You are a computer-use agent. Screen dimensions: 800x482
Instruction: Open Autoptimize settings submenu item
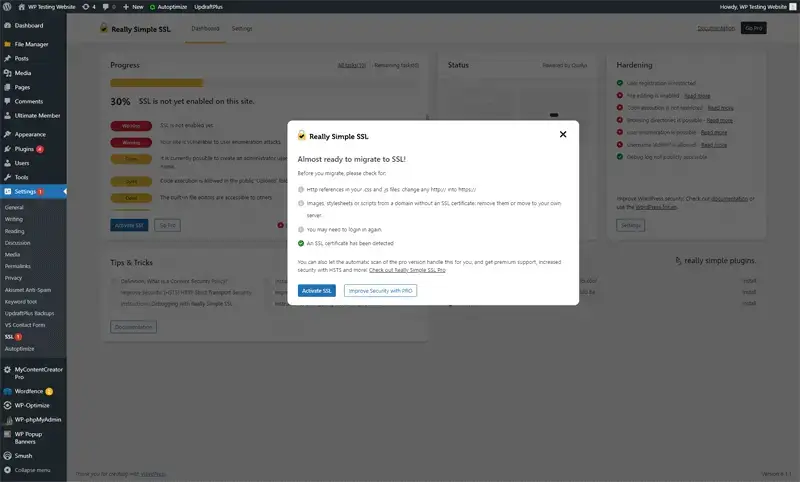pos(19,349)
